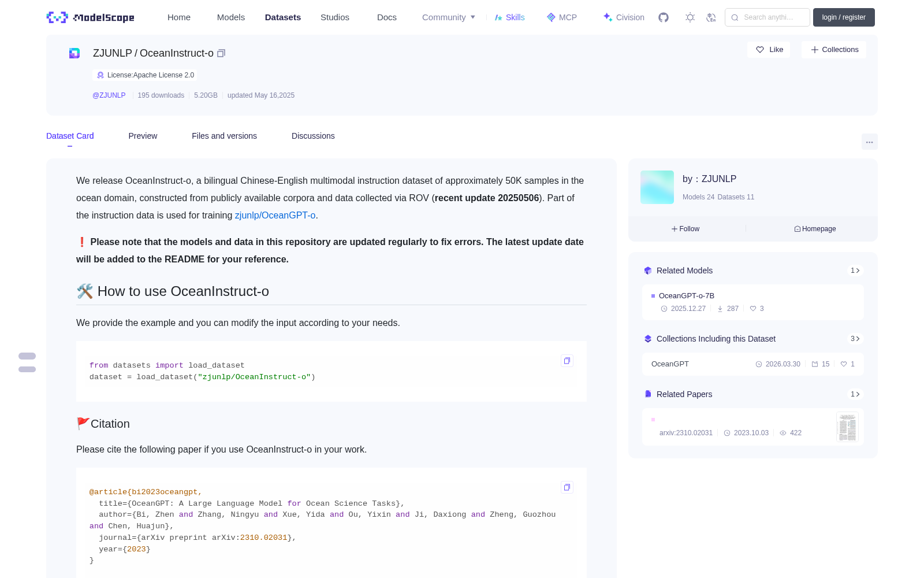Image resolution: width=924 pixels, height=578 pixels.
Task: Open the Datasets section
Action: (283, 17)
